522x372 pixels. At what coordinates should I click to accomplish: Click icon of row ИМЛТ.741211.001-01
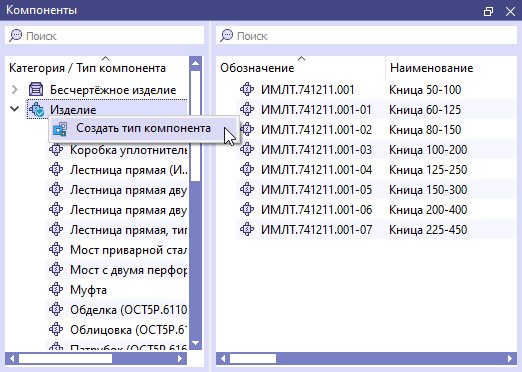point(247,109)
